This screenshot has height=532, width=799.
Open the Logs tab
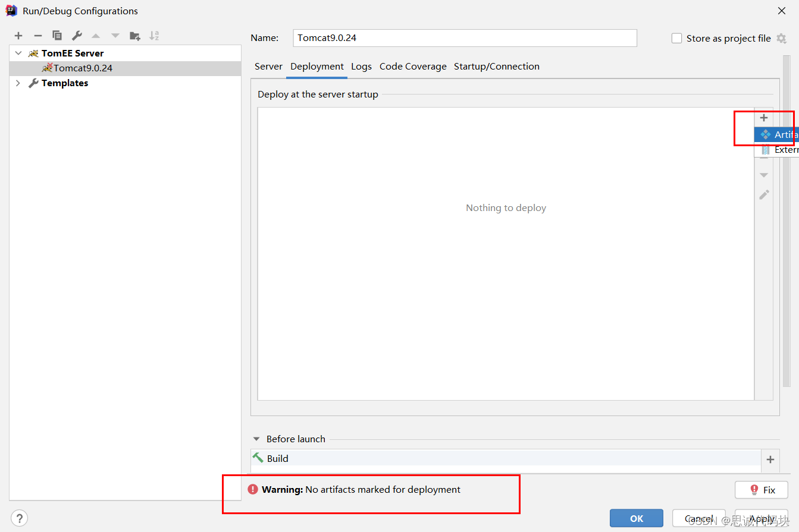pyautogui.click(x=361, y=67)
